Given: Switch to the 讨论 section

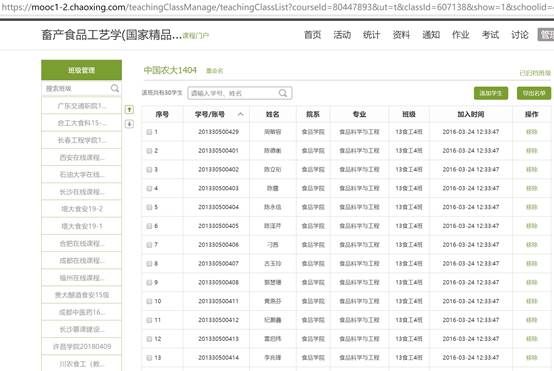Looking at the screenshot, I should pos(520,35).
